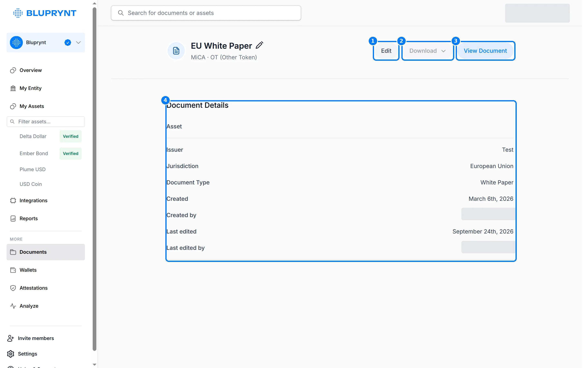
Task: Click the My Entity bank icon
Action: (x=13, y=88)
